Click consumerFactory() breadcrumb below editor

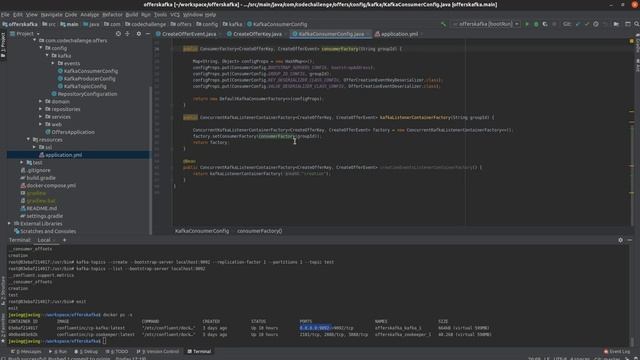(x=259, y=231)
